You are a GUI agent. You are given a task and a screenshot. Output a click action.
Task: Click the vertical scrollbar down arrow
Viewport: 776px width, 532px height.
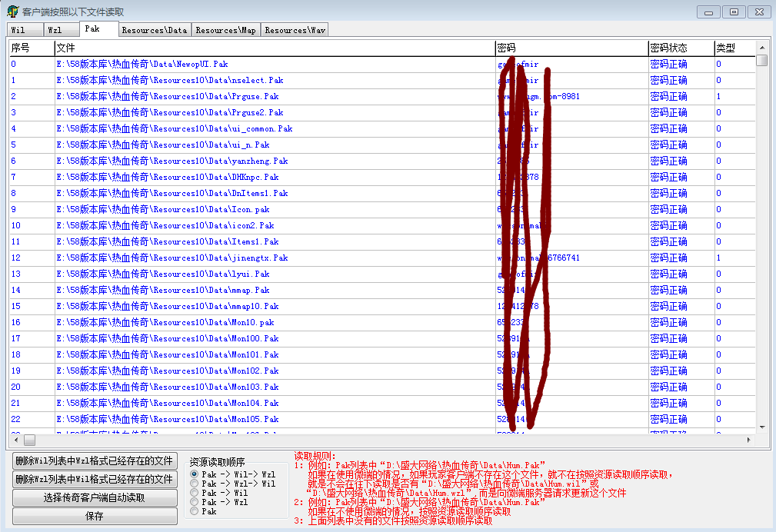761,427
